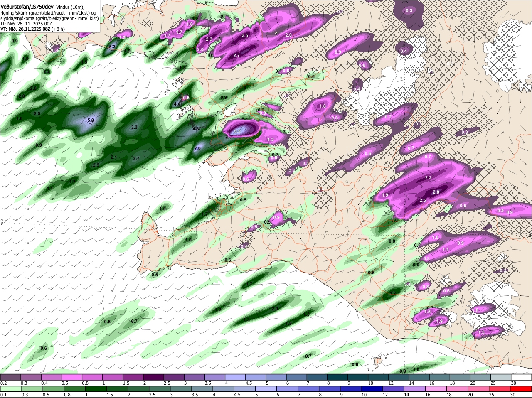Click snow legend swatch between 16 and 18

tap(440, 377)
